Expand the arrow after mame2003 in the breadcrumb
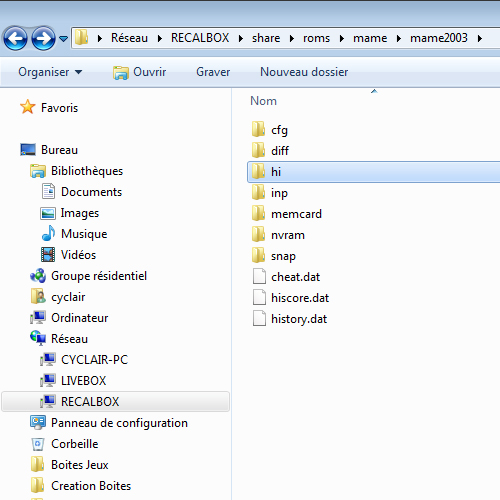The width and height of the screenshot is (500, 500). [480, 39]
